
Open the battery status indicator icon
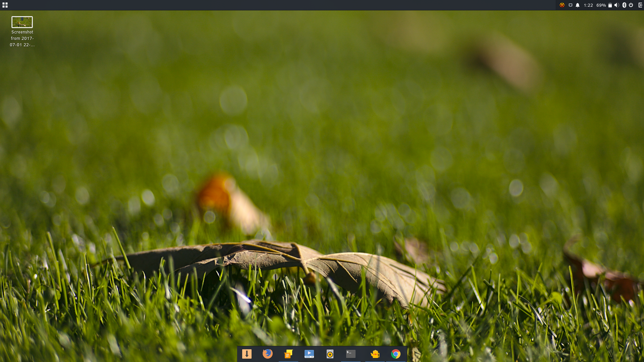(610, 5)
